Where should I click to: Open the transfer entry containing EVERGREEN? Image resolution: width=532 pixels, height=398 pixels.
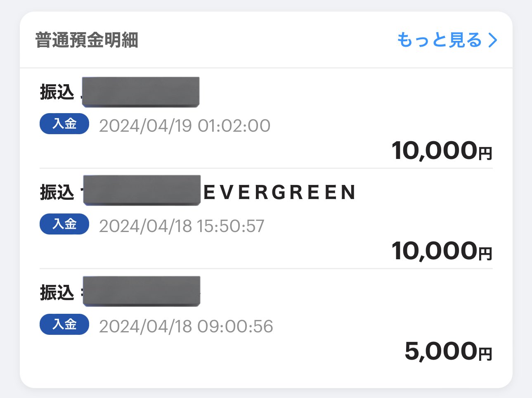266,218
